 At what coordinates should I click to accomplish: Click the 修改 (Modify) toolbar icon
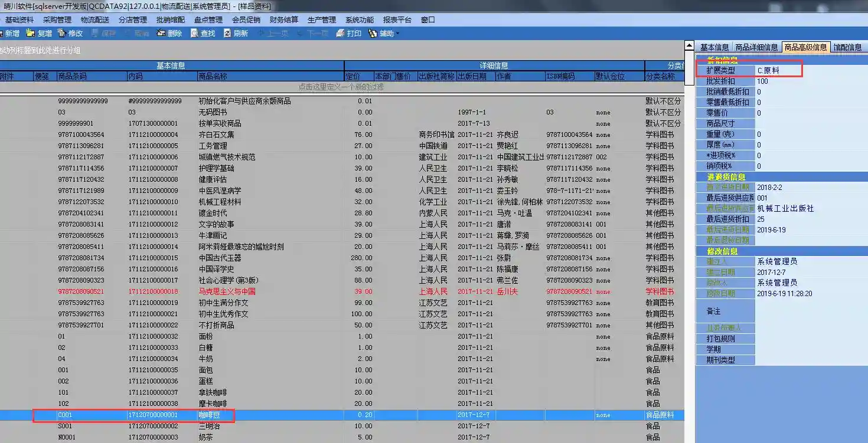[63, 34]
